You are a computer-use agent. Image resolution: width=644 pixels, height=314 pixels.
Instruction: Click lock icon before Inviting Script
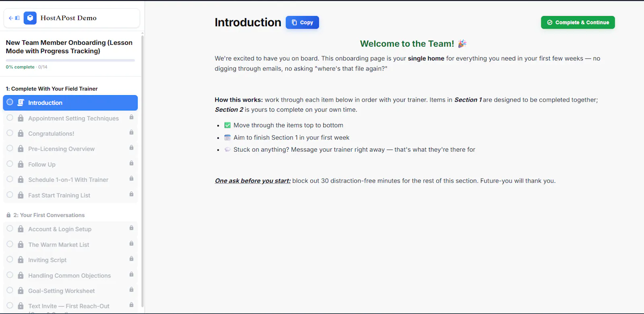pos(21,260)
